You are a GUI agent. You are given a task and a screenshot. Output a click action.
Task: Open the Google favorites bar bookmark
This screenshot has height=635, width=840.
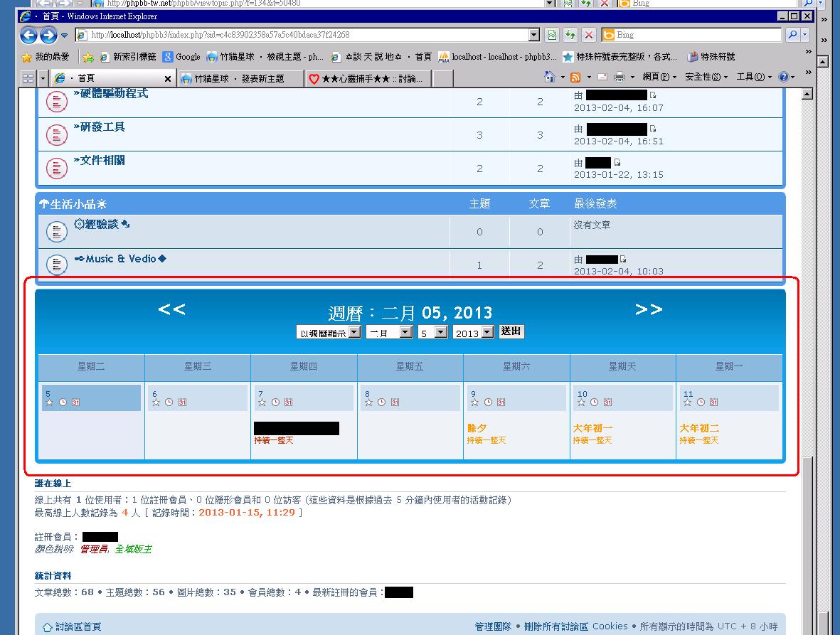coord(181,57)
